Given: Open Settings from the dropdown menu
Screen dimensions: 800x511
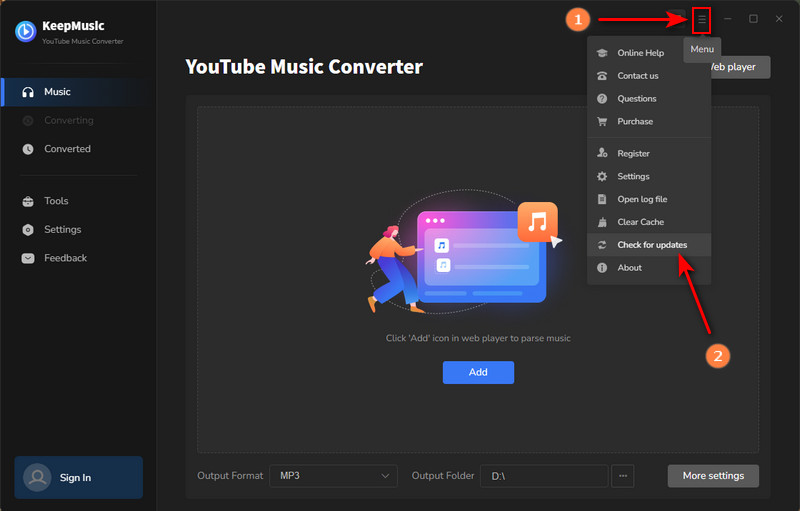Looking at the screenshot, I should [648, 176].
